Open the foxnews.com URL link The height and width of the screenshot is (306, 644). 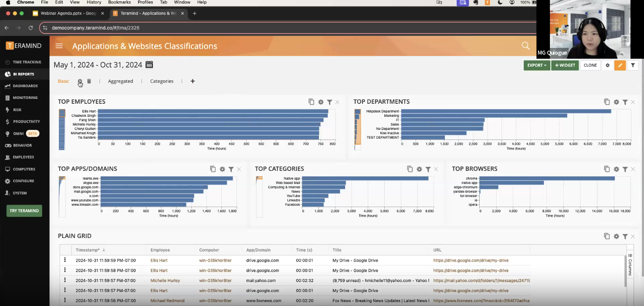481,300
